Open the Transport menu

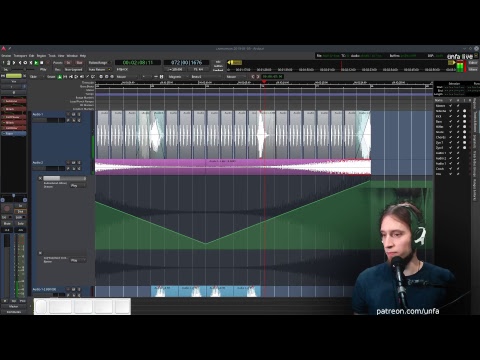(20, 56)
